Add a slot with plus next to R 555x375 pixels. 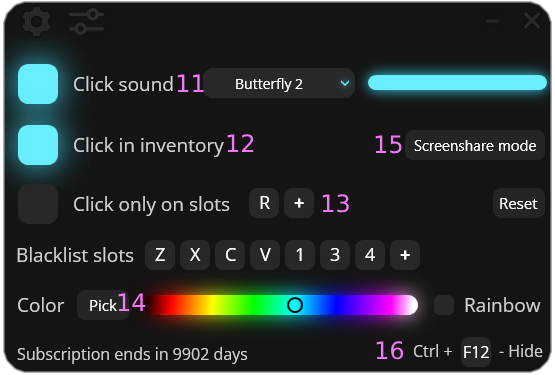click(x=299, y=203)
